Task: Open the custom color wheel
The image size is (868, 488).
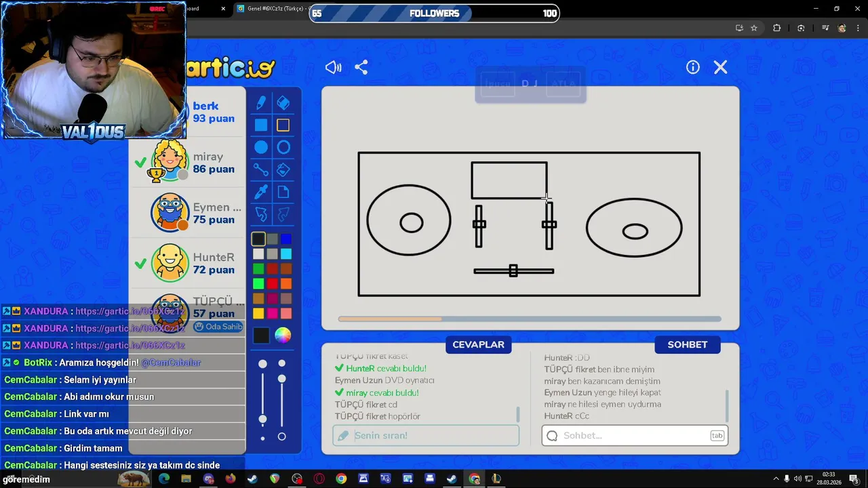Action: pyautogui.click(x=283, y=335)
